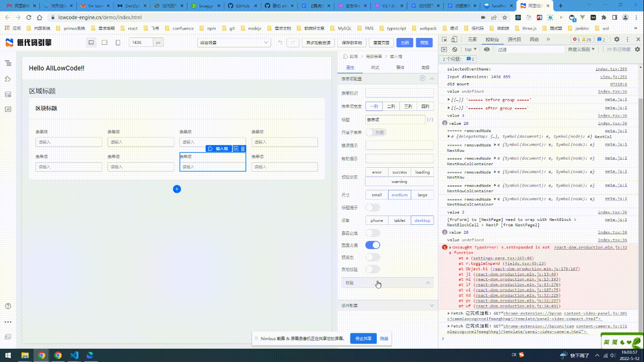Image resolution: width=644 pixels, height=362 pixels.
Task: Delete the selected 输入框 via trash icon
Action: [x=243, y=149]
